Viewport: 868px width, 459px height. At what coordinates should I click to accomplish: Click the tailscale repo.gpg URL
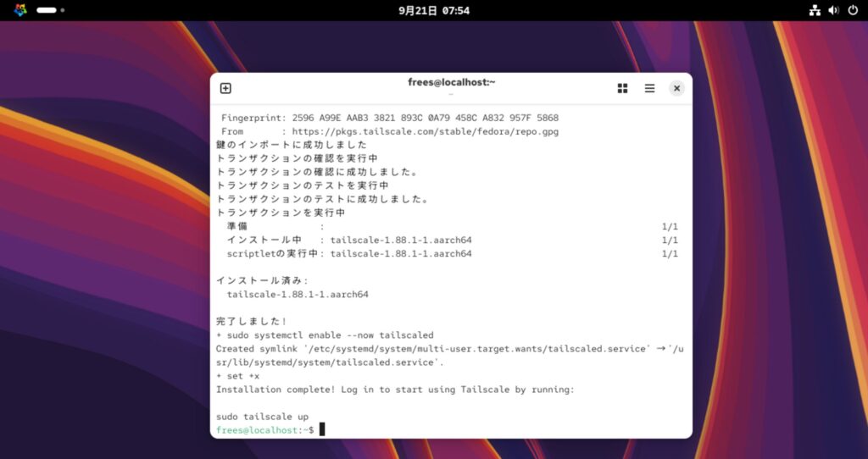click(425, 131)
